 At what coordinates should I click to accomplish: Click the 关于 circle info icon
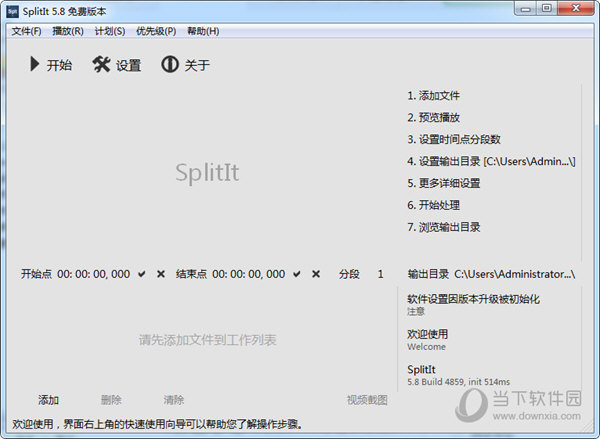point(170,64)
